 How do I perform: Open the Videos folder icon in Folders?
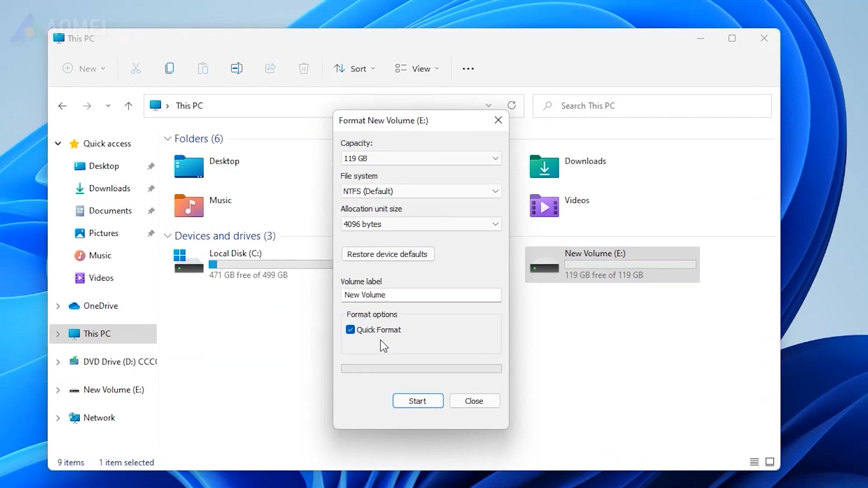(544, 206)
